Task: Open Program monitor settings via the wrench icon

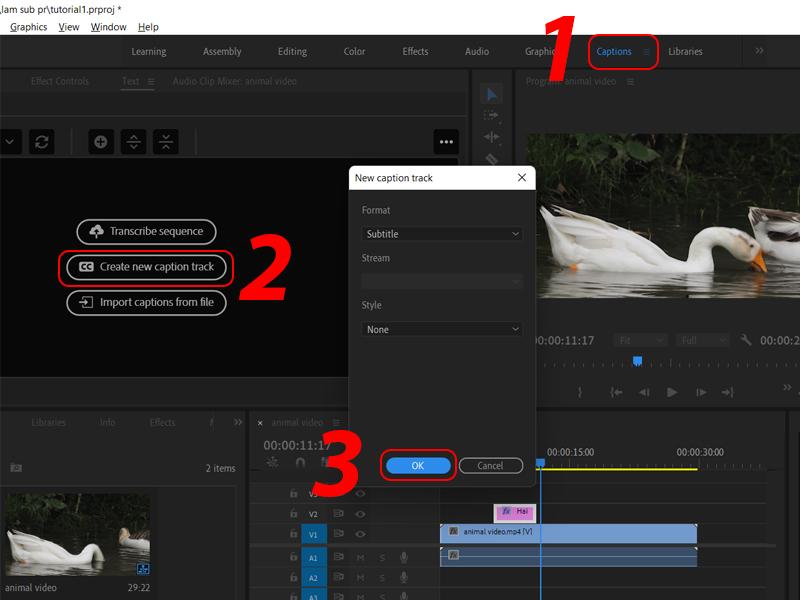Action: pyautogui.click(x=746, y=339)
